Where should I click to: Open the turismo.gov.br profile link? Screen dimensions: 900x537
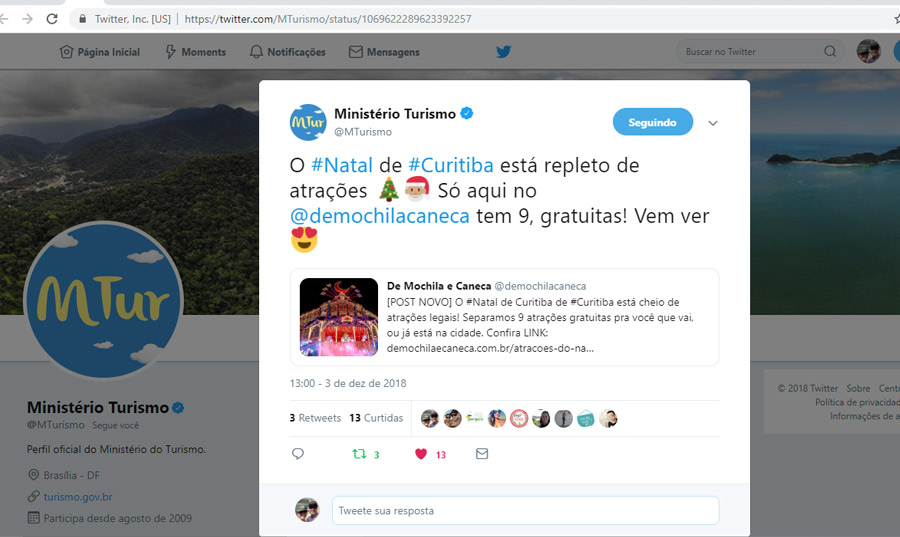point(77,497)
